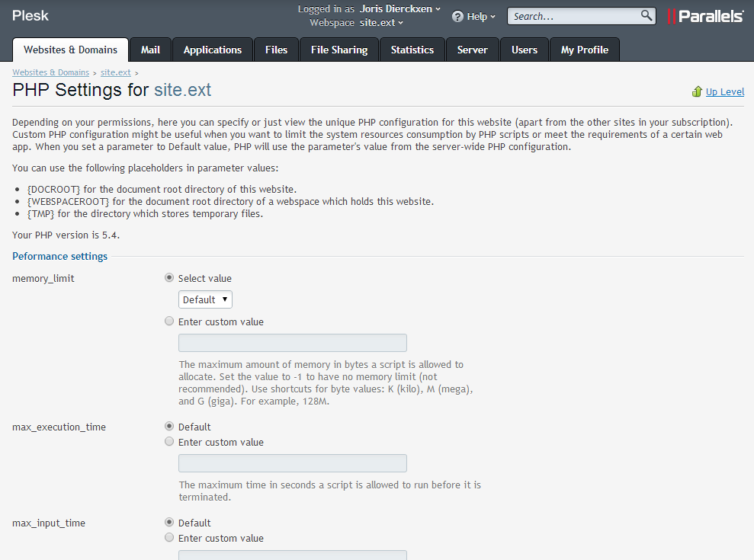754x560 pixels.
Task: Open the Mail tab
Action: click(150, 50)
